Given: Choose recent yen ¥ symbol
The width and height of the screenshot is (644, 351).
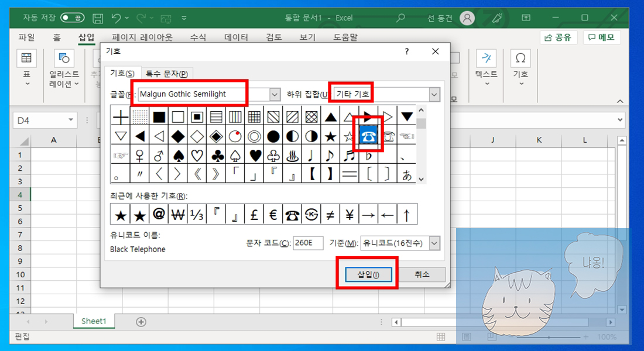Looking at the screenshot, I should [x=350, y=214].
